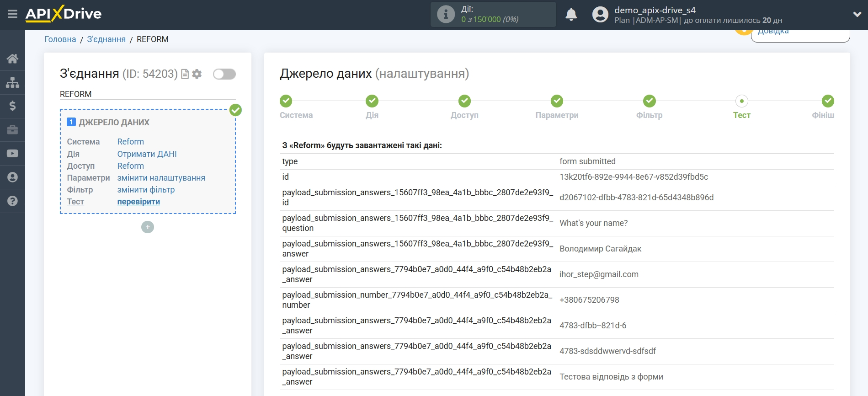Click value 'Тестова відповідь з форми'
The height and width of the screenshot is (396, 868).
612,377
